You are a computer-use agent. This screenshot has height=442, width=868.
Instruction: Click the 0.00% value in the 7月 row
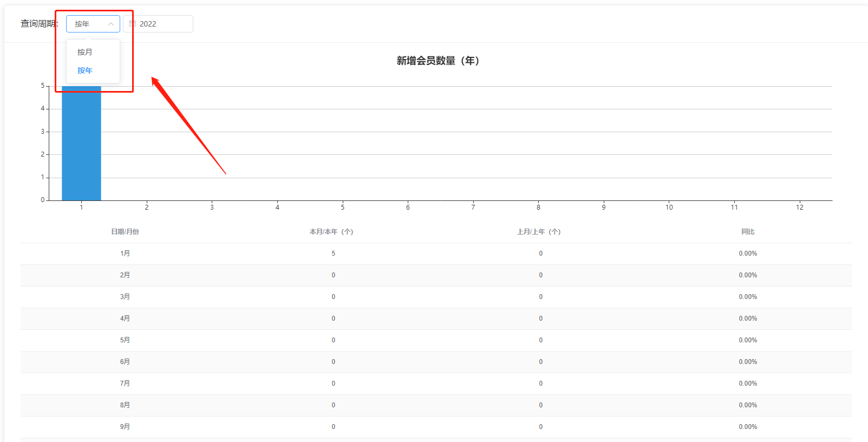point(748,383)
